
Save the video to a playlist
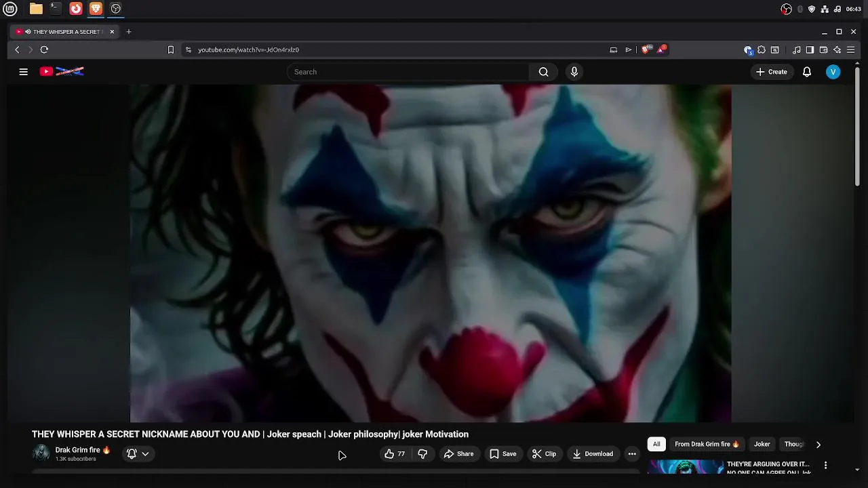point(503,454)
